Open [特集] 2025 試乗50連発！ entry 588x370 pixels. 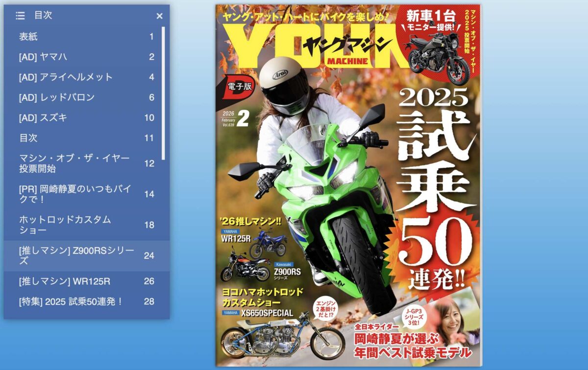click(86, 301)
